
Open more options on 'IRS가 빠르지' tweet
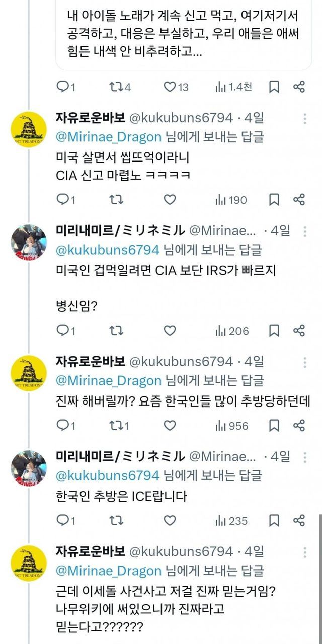[305, 231]
